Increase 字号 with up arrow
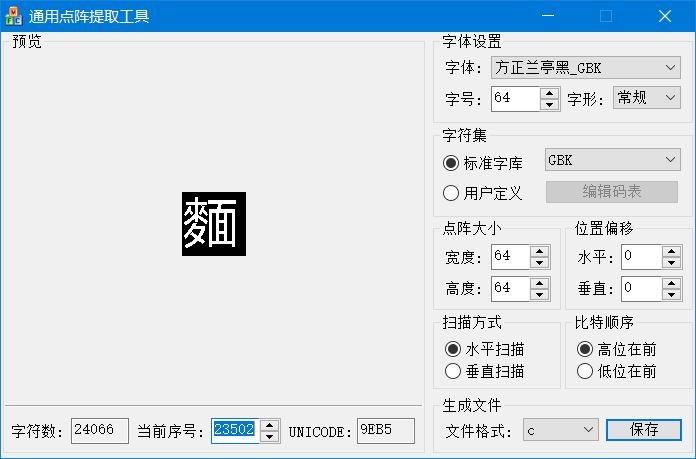 tap(550, 93)
